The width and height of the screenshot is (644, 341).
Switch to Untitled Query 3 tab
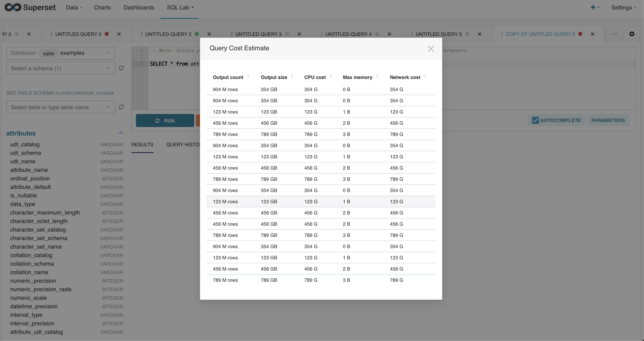point(258,34)
